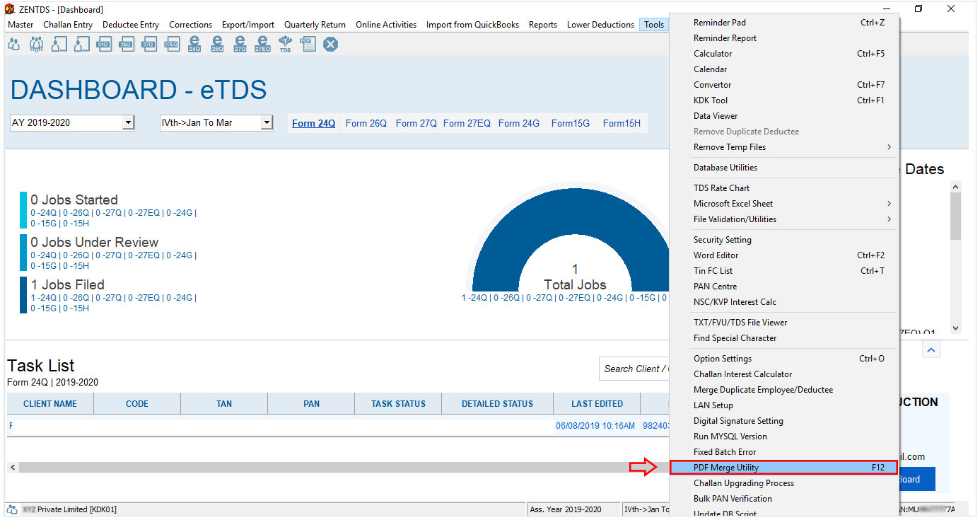This screenshot has height=520, width=980.
Task: Click the Tools menu header
Action: point(654,25)
